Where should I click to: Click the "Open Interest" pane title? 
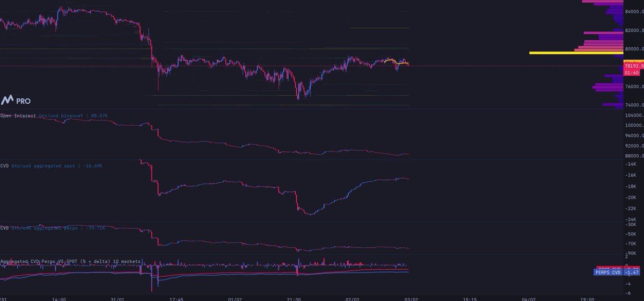[x=18, y=116]
